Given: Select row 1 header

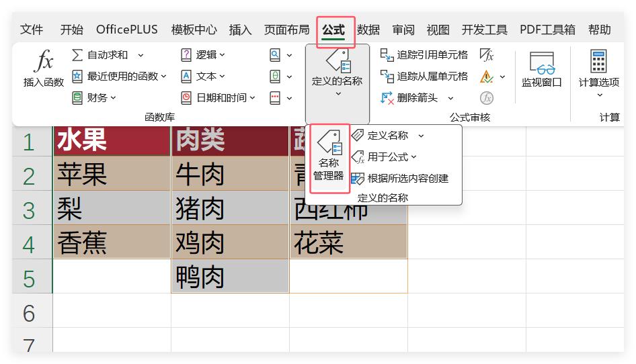Looking at the screenshot, I should (x=32, y=142).
